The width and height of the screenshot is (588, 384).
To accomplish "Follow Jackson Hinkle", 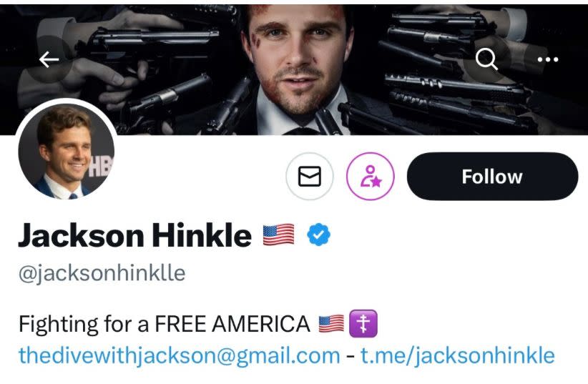I will point(492,176).
